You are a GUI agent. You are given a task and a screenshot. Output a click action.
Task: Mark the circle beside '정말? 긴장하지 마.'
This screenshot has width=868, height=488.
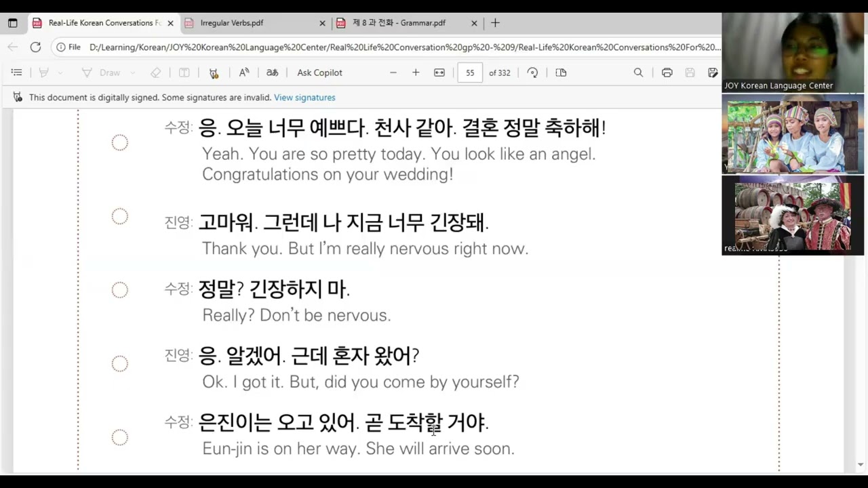119,290
